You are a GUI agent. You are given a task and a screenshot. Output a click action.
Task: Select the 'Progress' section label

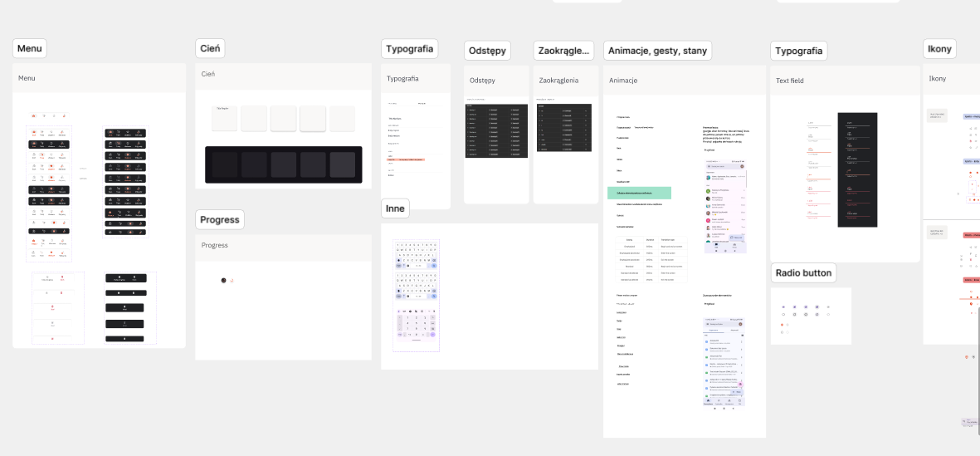click(220, 219)
